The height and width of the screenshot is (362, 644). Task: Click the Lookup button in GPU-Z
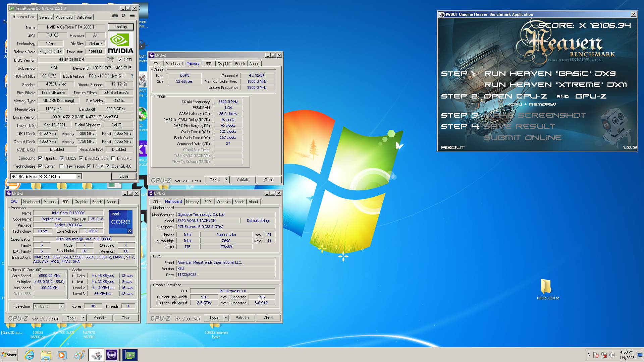click(x=121, y=27)
